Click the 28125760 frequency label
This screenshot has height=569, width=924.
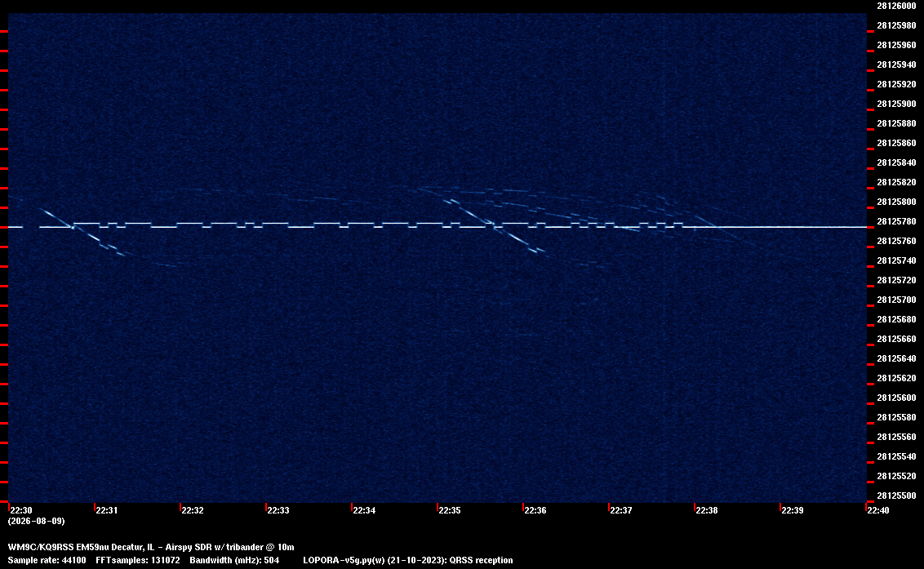coord(896,241)
